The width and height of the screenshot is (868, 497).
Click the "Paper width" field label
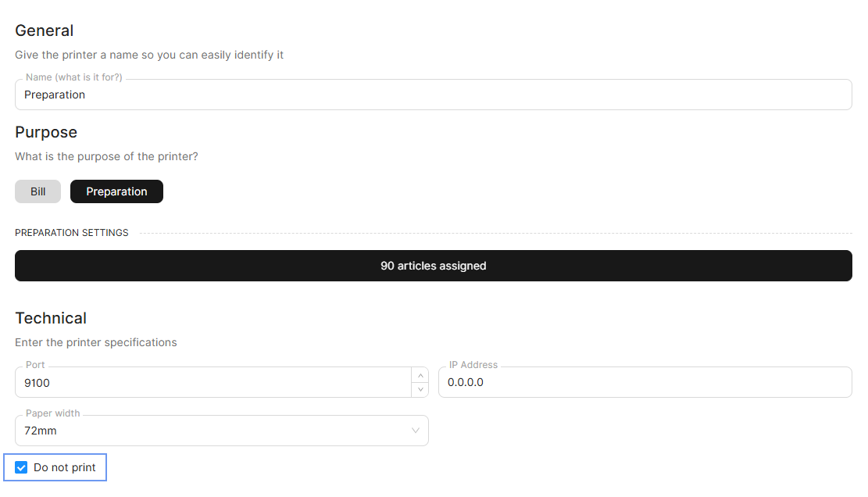[x=53, y=413]
